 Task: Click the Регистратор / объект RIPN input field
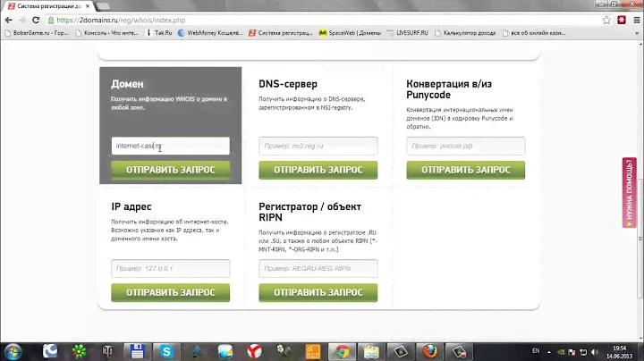pos(318,269)
